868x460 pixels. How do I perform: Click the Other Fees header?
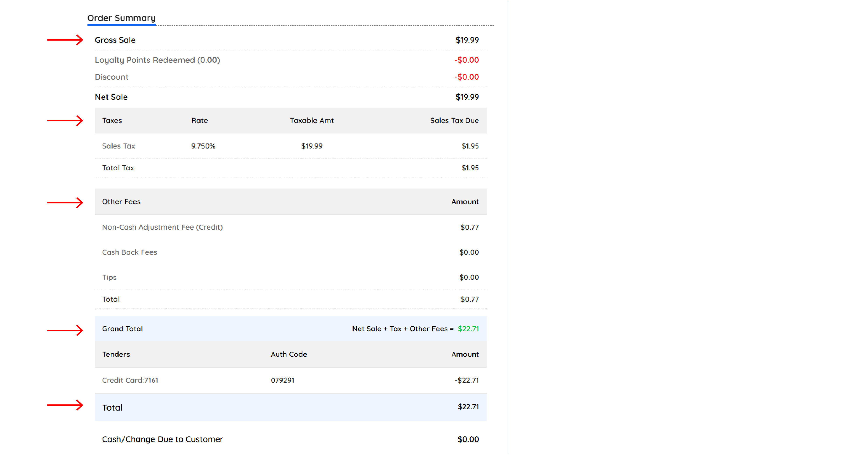[121, 201]
